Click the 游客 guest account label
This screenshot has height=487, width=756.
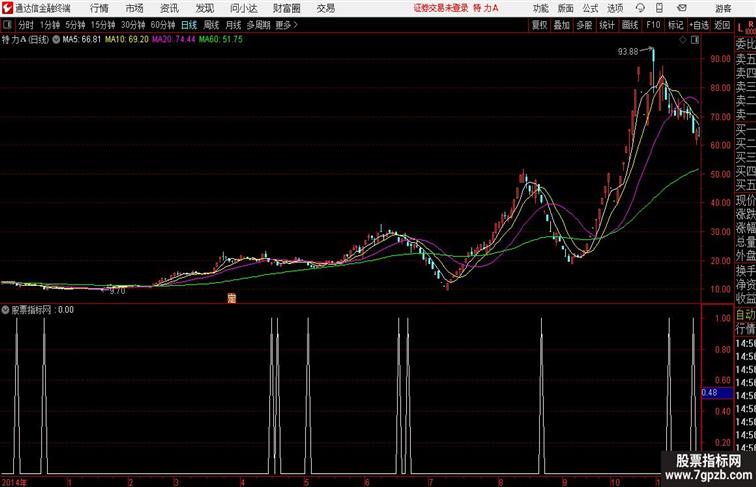coord(723,8)
